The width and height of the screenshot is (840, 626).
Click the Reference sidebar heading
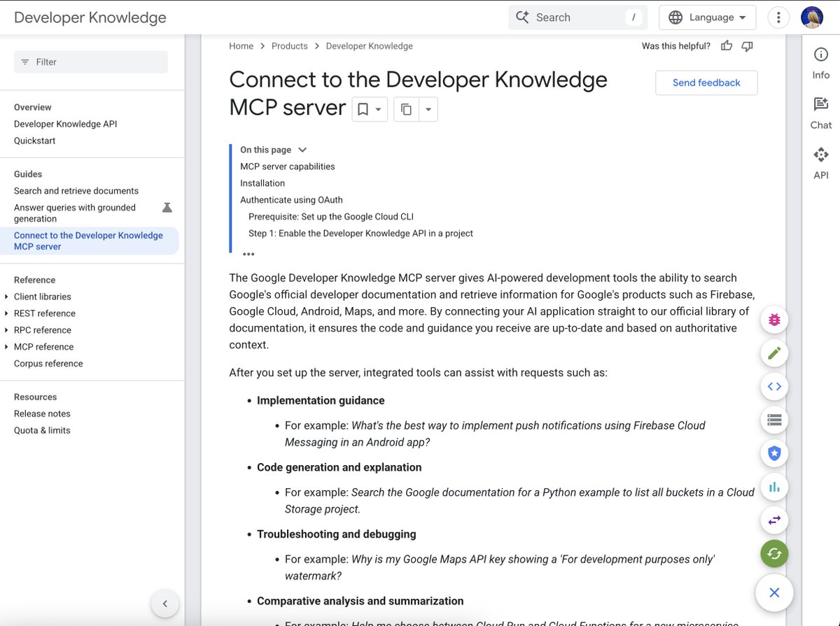[34, 280]
